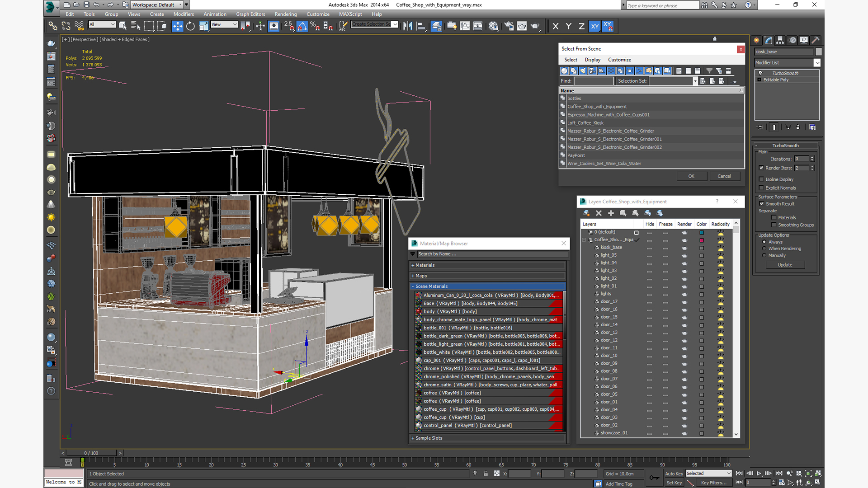The width and height of the screenshot is (868, 488).
Task: Collapse the Scene Materials group
Action: tap(413, 286)
